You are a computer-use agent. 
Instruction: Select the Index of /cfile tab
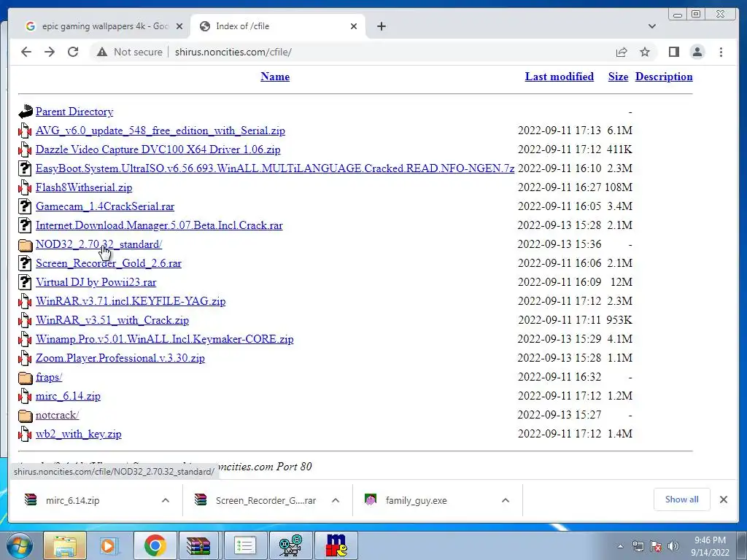278,26
